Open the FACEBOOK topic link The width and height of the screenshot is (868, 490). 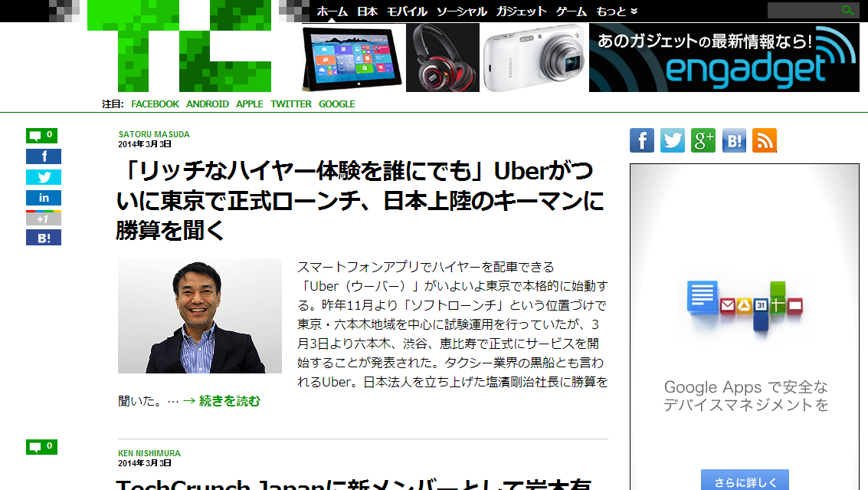[x=155, y=104]
